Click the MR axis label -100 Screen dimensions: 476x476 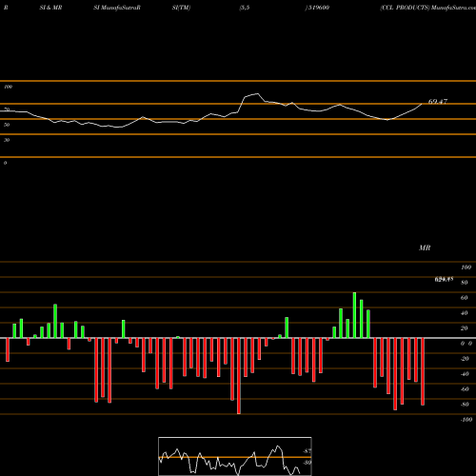[466, 420]
